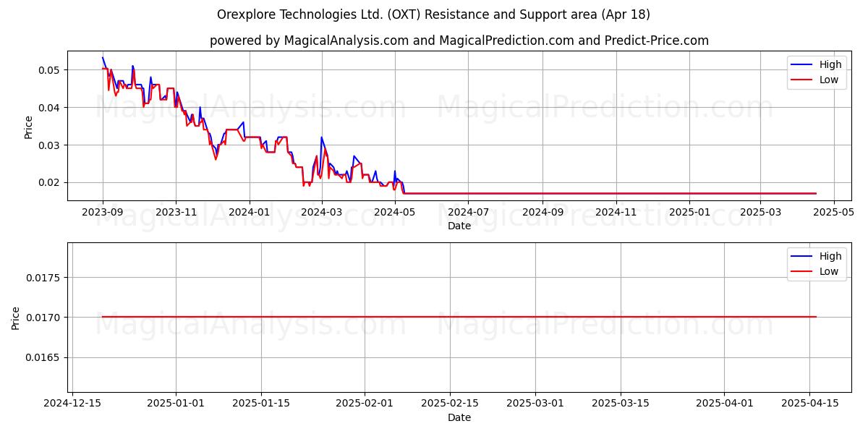The height and width of the screenshot is (434, 868).
Task: Click the 2023-09 date tick
Action: click(103, 212)
